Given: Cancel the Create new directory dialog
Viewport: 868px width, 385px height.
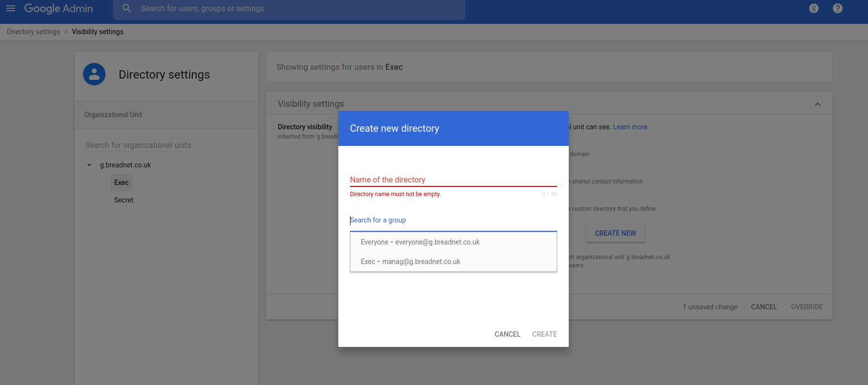Looking at the screenshot, I should tap(507, 334).
